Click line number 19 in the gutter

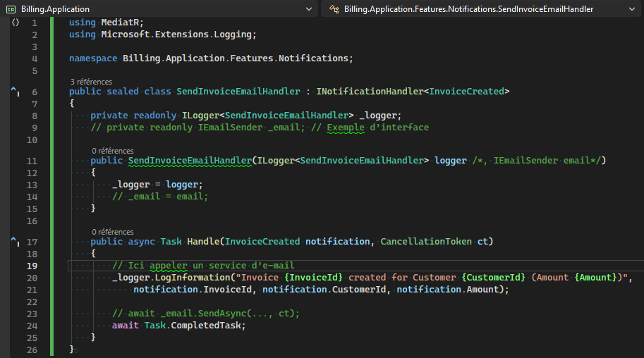tap(32, 266)
